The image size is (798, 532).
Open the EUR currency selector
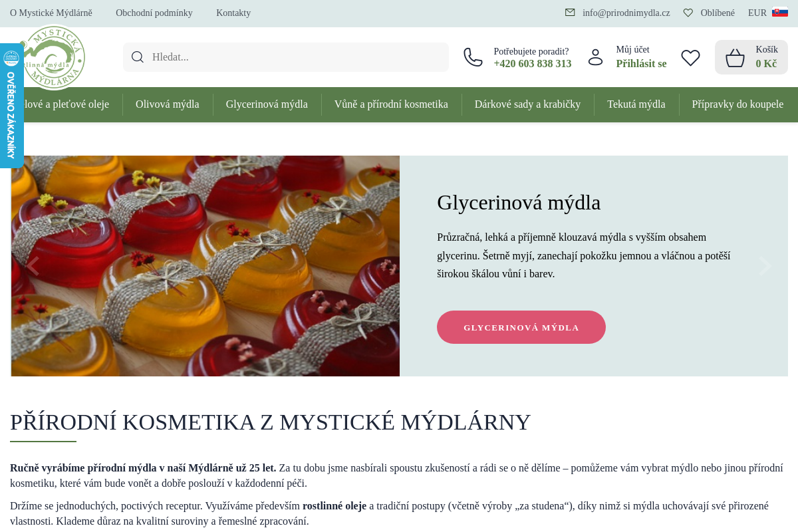coord(757,12)
